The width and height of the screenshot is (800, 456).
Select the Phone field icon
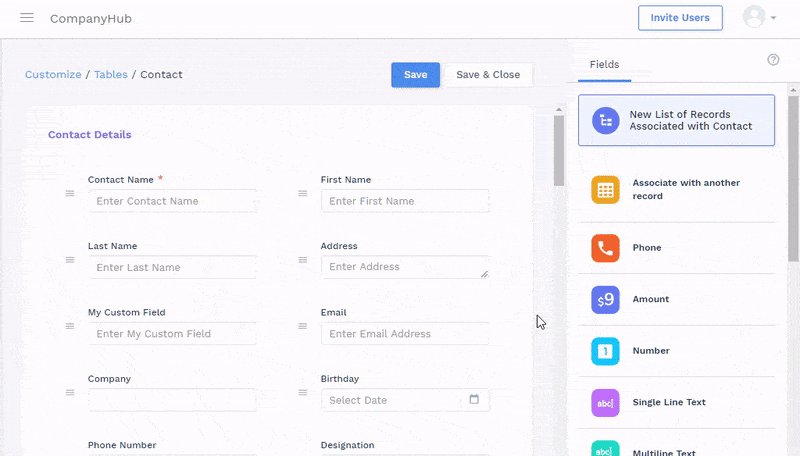coord(605,248)
